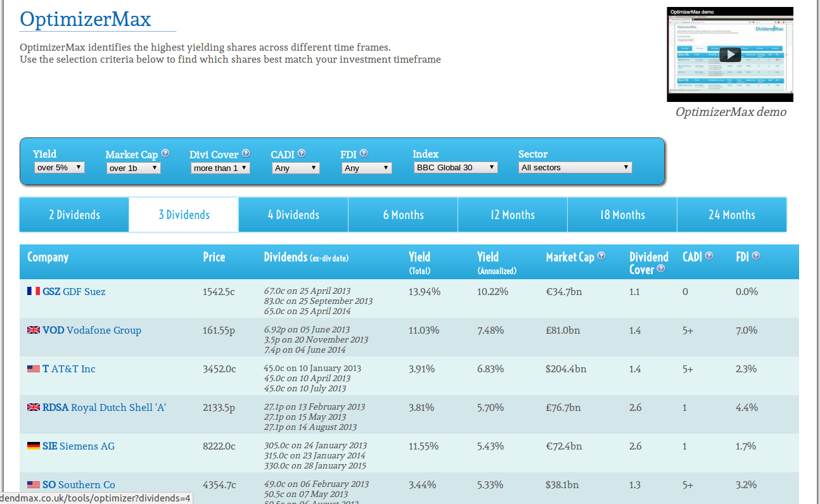Click GDF Suez price 1542.5c
The width and height of the screenshot is (820, 504).
(x=219, y=291)
